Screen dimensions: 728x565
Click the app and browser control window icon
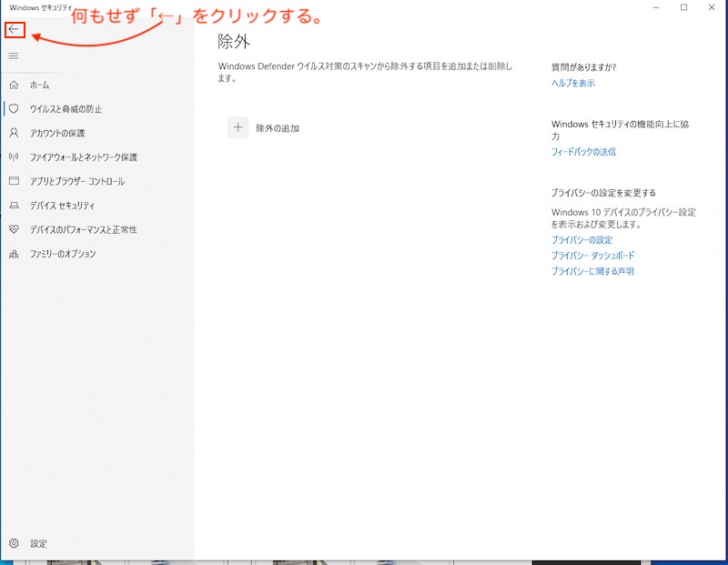14,181
